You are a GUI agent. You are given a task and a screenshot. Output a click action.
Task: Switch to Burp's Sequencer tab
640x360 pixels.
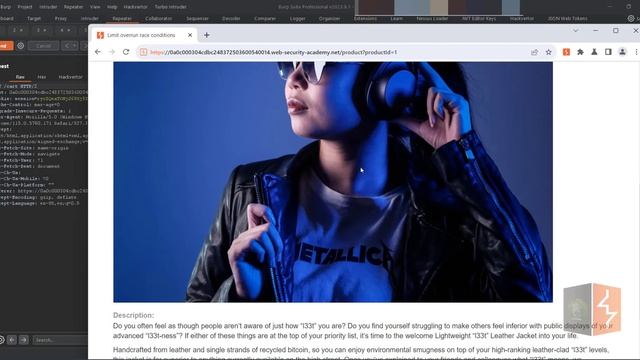[x=197, y=18]
